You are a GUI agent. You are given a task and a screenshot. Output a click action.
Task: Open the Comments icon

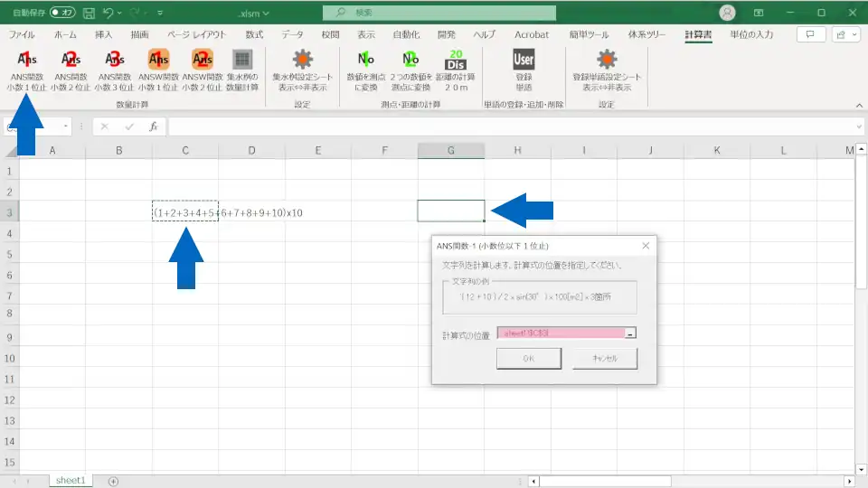pos(810,34)
